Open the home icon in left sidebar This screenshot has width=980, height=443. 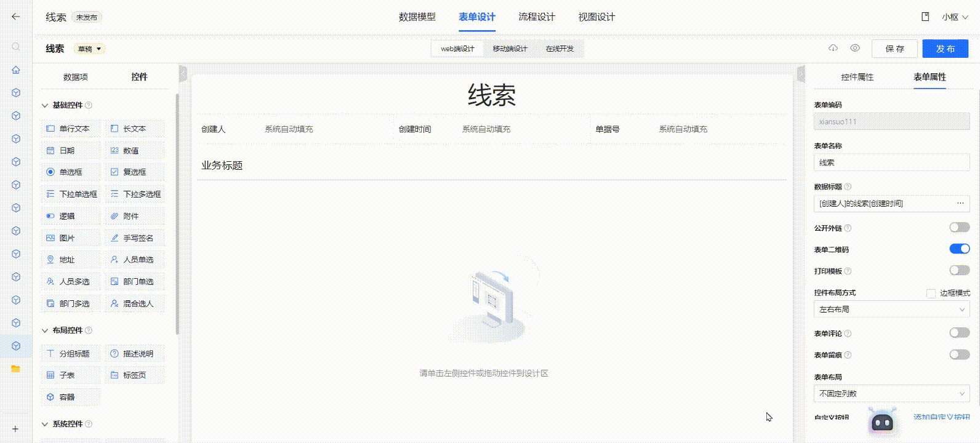(16, 70)
